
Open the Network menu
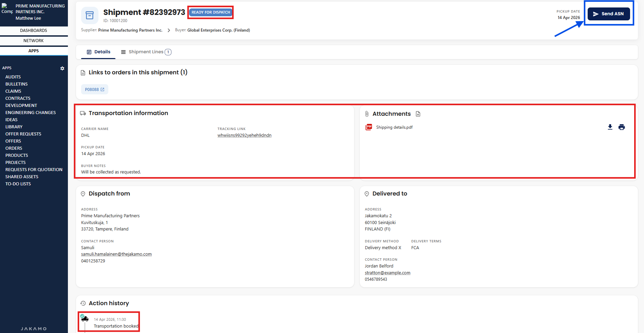34,41
